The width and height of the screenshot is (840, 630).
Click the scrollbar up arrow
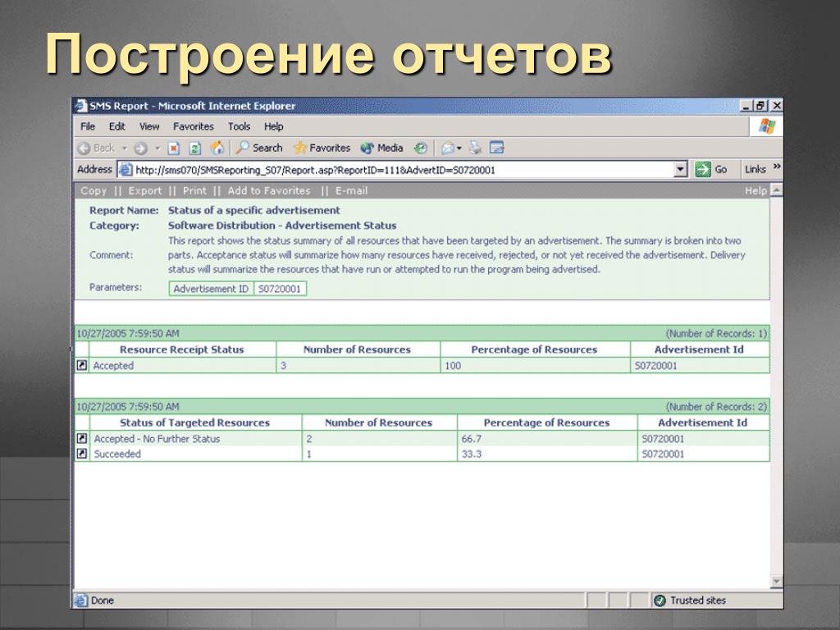(x=776, y=189)
